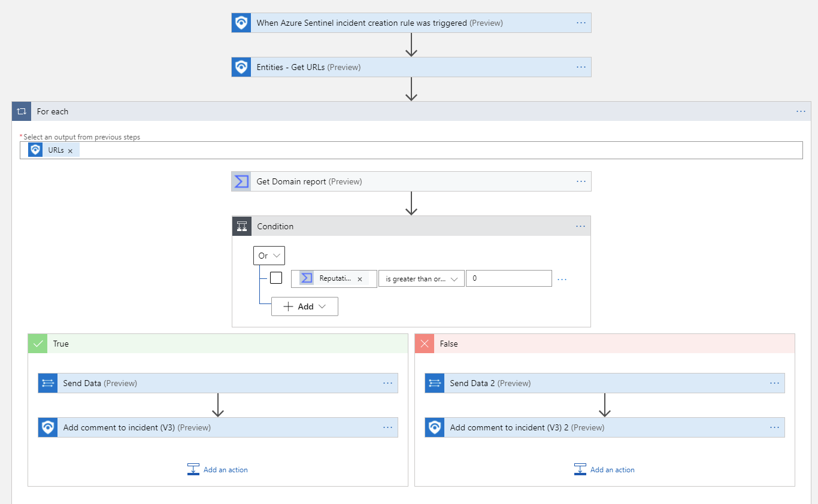Screen dimensions: 818x504
Task: Expand Add comment to incident (V3) step
Action: click(x=218, y=427)
